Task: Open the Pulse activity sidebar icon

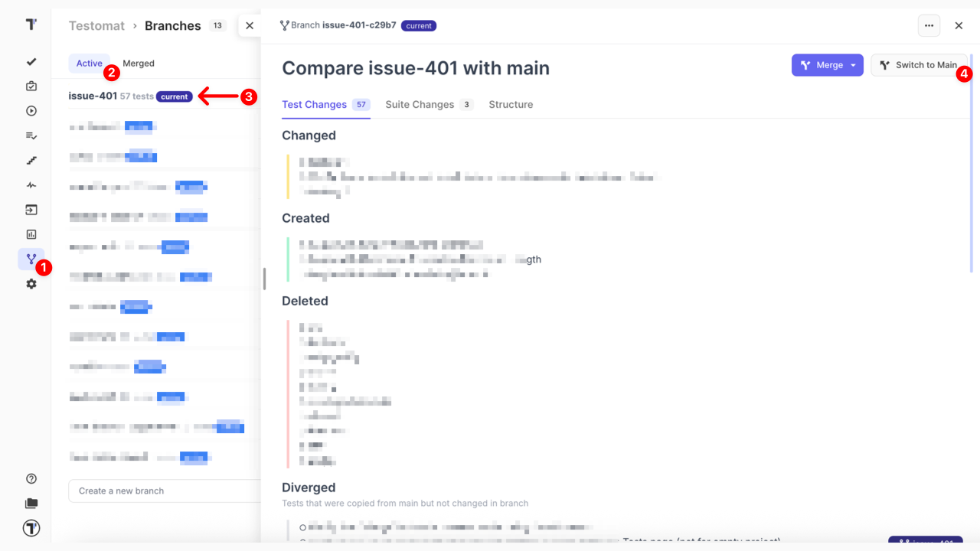Action: click(x=31, y=185)
